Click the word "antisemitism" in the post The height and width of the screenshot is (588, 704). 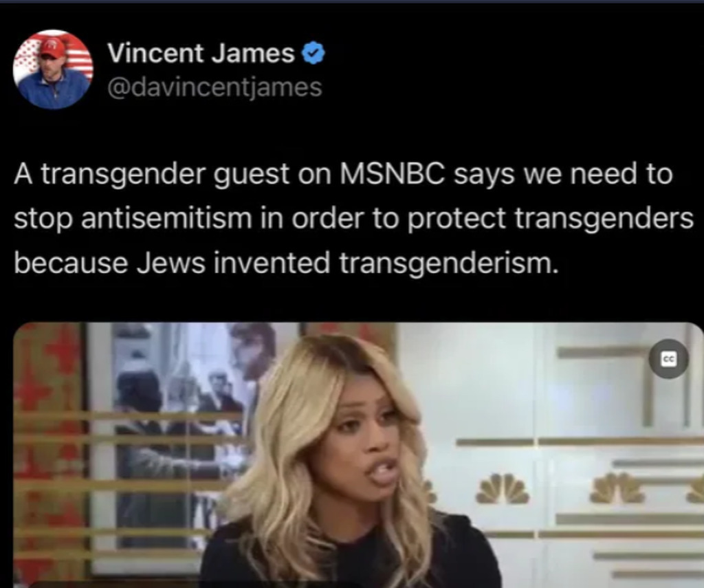pyautogui.click(x=166, y=218)
